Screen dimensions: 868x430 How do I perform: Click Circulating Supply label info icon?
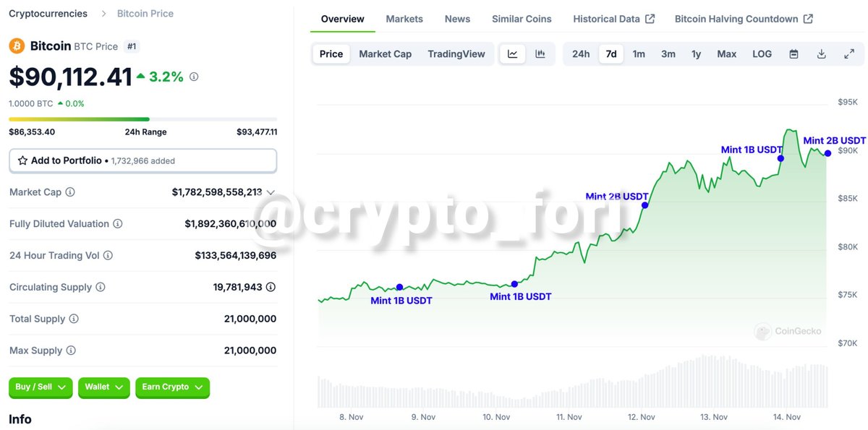101,287
